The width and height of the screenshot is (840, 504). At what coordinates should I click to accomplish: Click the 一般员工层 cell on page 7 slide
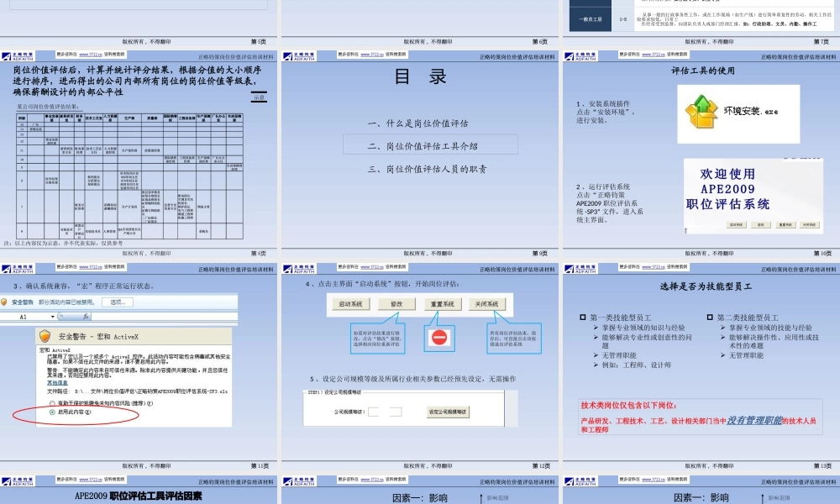point(590,18)
